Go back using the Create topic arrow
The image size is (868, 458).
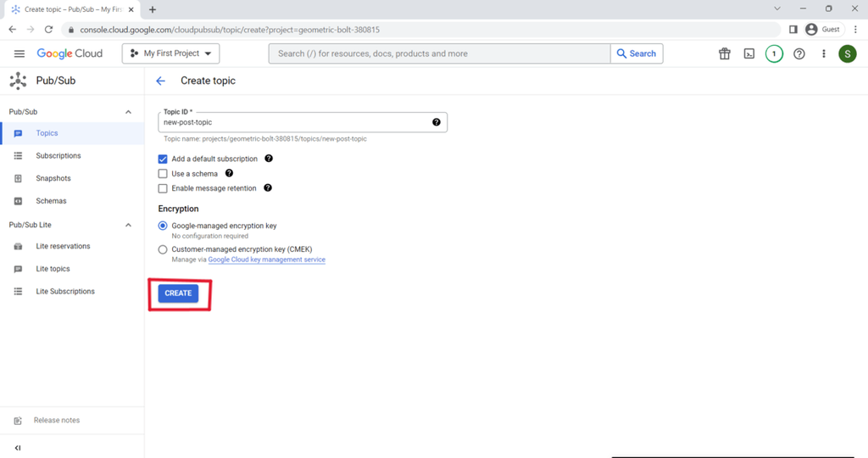[x=160, y=81]
